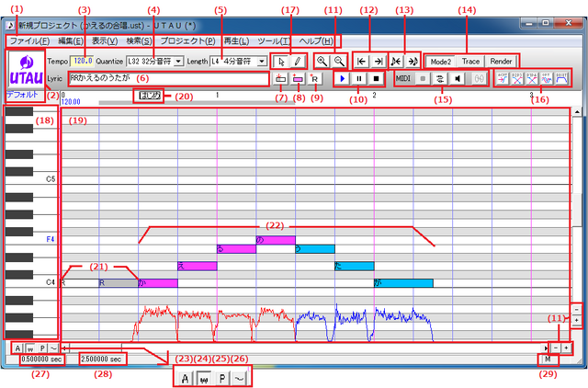Open the プロジェクト(P) menu

click(187, 40)
